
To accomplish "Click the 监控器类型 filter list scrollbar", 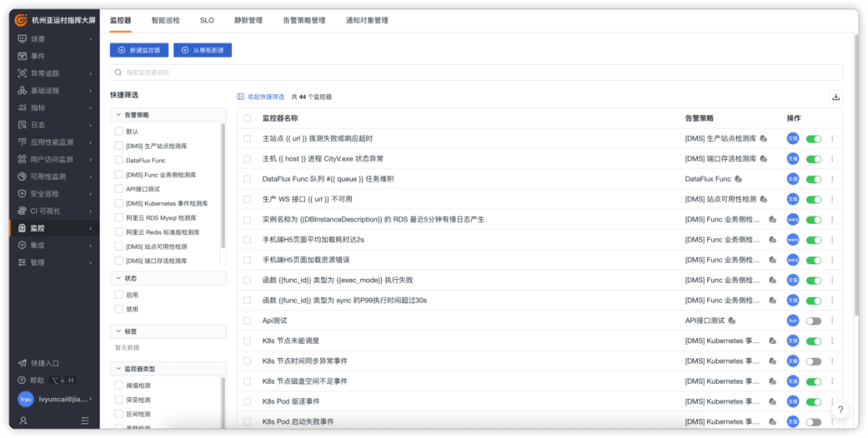I will [x=223, y=403].
